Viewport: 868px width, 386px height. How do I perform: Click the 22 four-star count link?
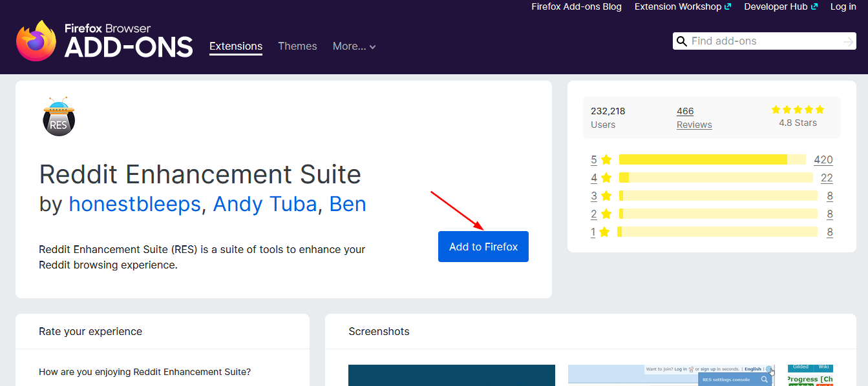[827, 178]
